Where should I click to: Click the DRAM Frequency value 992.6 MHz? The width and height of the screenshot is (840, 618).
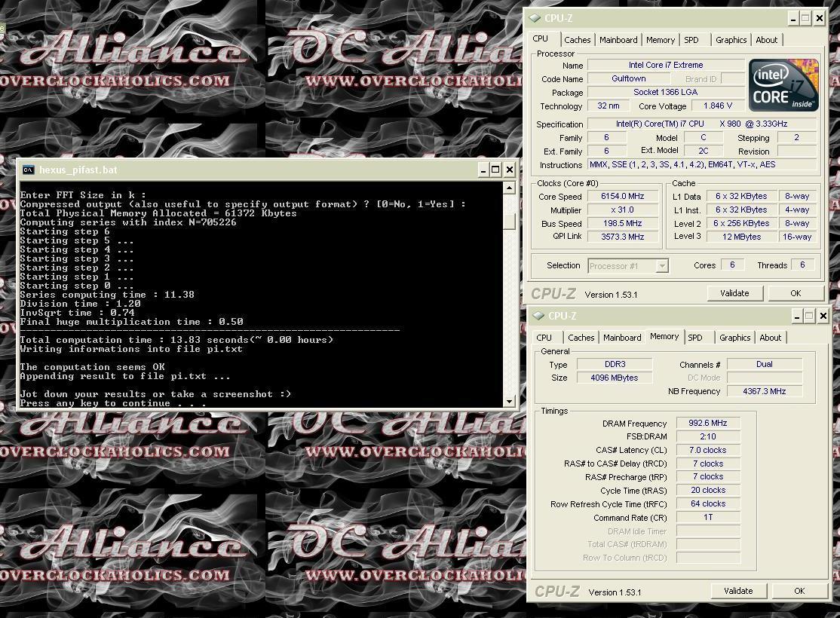tap(708, 423)
